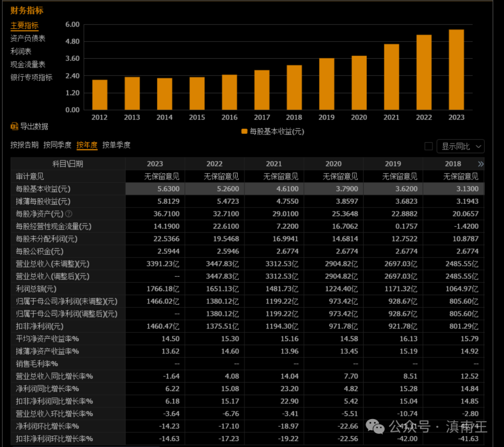This screenshot has height=447, width=504.
Task: Select the 按报告期 tab
Action: [x=24, y=145]
